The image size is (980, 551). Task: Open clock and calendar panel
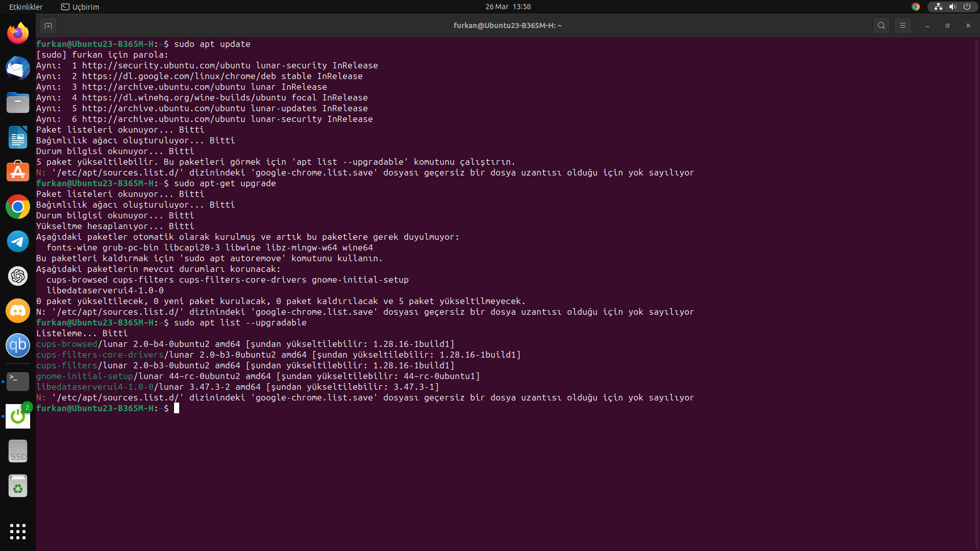pyautogui.click(x=507, y=7)
